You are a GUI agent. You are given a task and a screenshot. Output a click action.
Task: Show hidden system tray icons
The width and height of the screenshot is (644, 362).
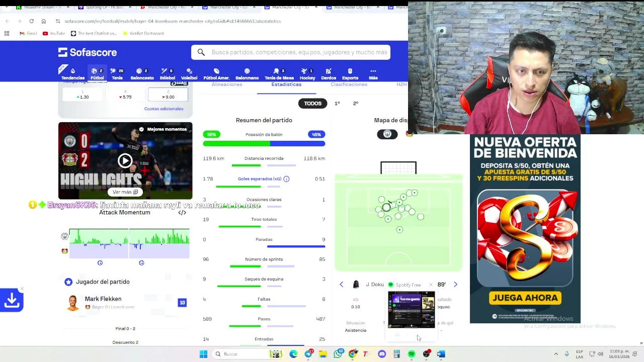pos(556,354)
